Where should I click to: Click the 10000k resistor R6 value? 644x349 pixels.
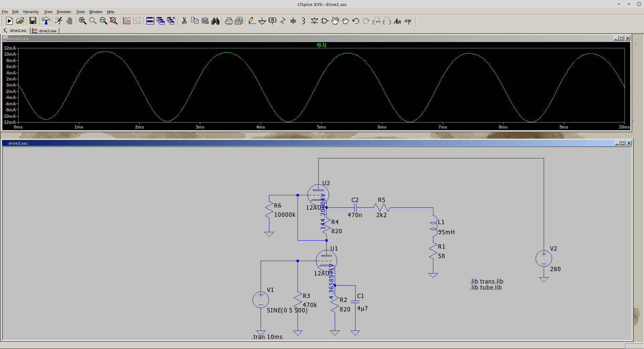tap(285, 215)
